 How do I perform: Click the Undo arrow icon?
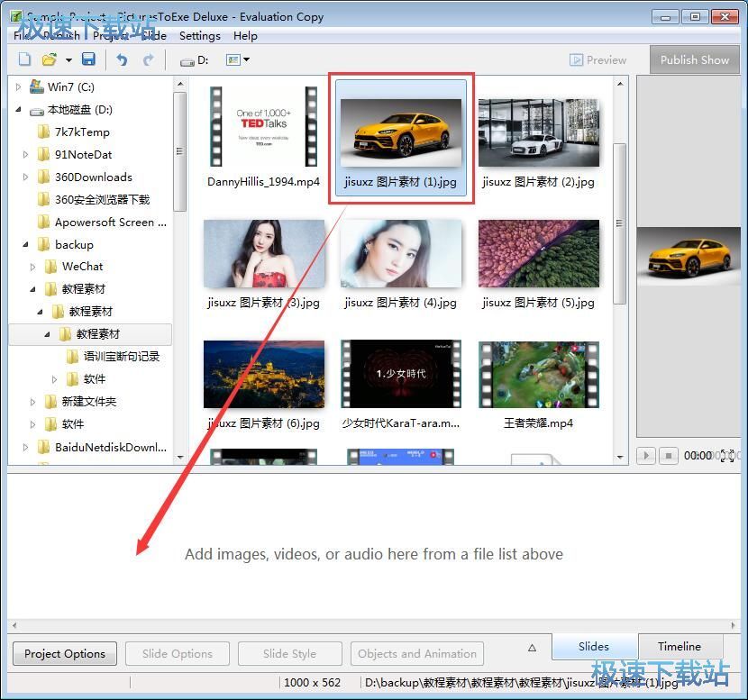(x=123, y=59)
